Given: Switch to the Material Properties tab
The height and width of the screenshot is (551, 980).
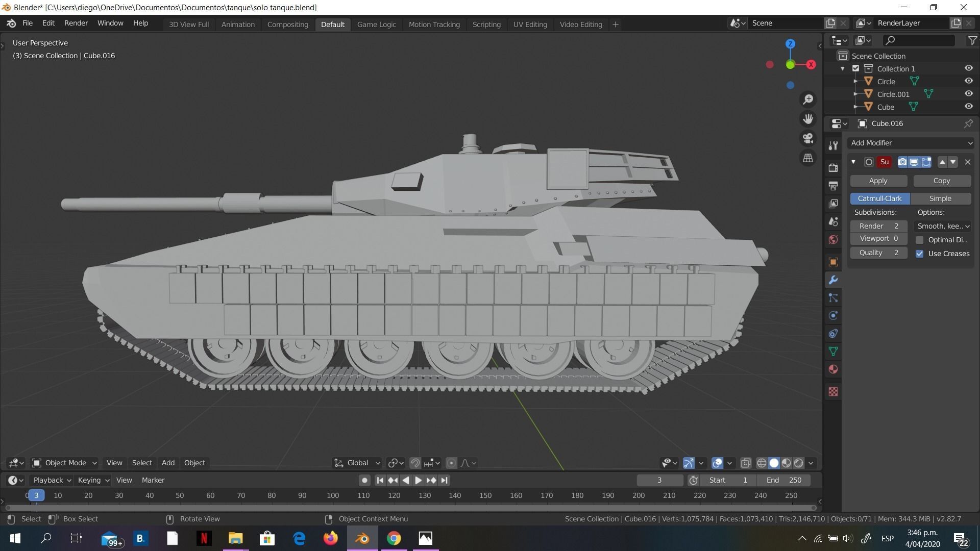Looking at the screenshot, I should [833, 369].
